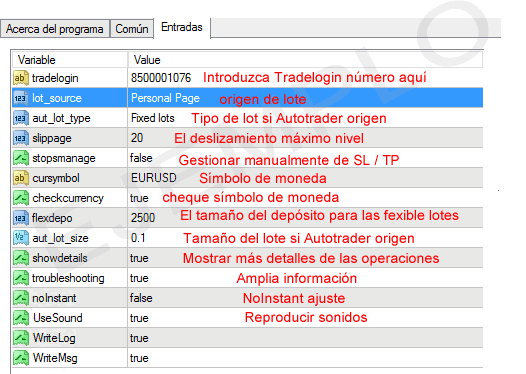This screenshot has width=526, height=374.
Task: Change the noInstant false value
Action: 141,298
